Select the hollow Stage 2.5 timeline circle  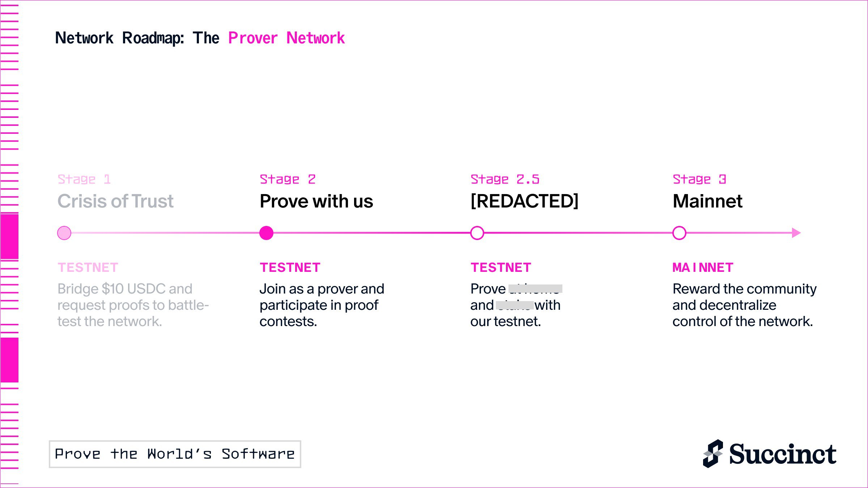pos(477,233)
